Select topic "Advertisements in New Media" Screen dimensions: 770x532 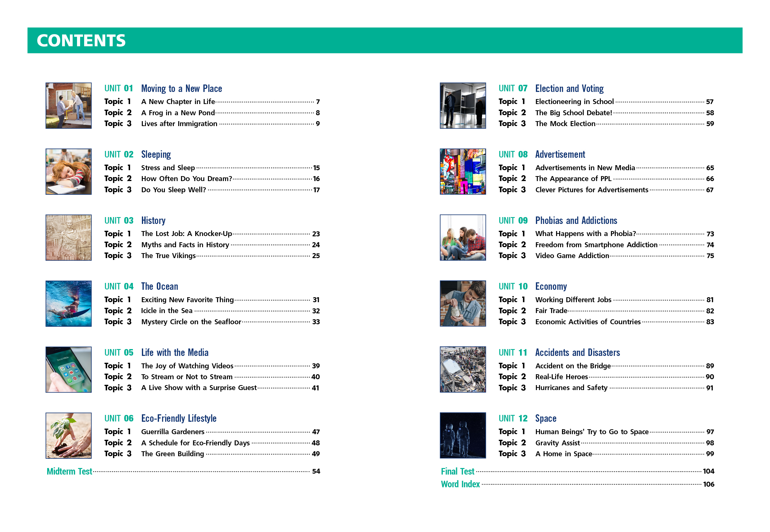point(585,168)
